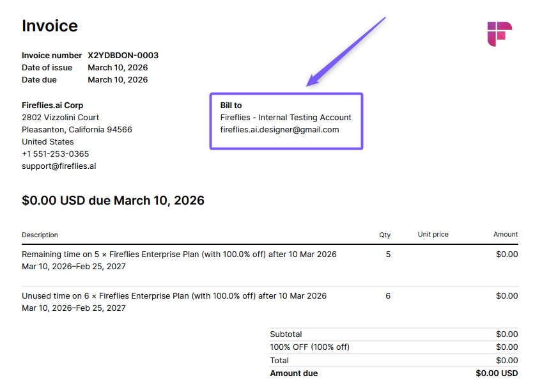
Task: Click the March 10, 2026 due date value
Action: (x=118, y=79)
